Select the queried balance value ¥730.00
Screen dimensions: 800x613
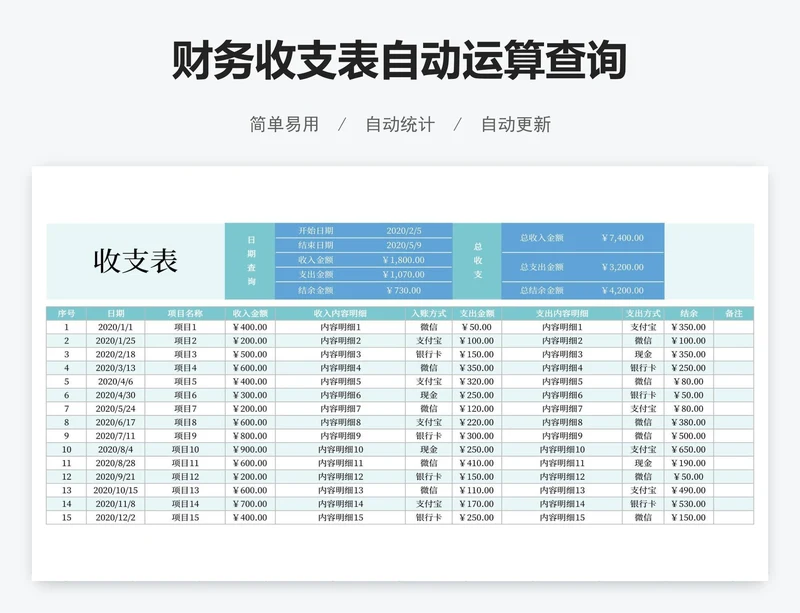click(404, 290)
